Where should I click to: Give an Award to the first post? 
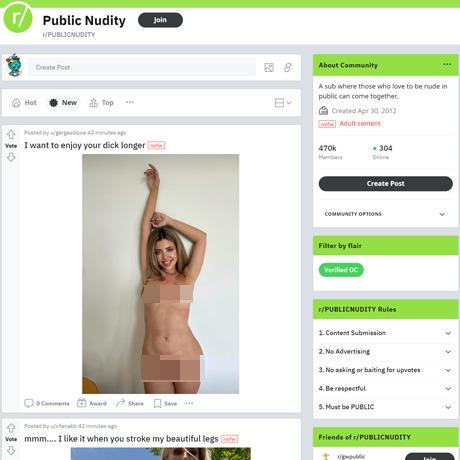[x=92, y=403]
